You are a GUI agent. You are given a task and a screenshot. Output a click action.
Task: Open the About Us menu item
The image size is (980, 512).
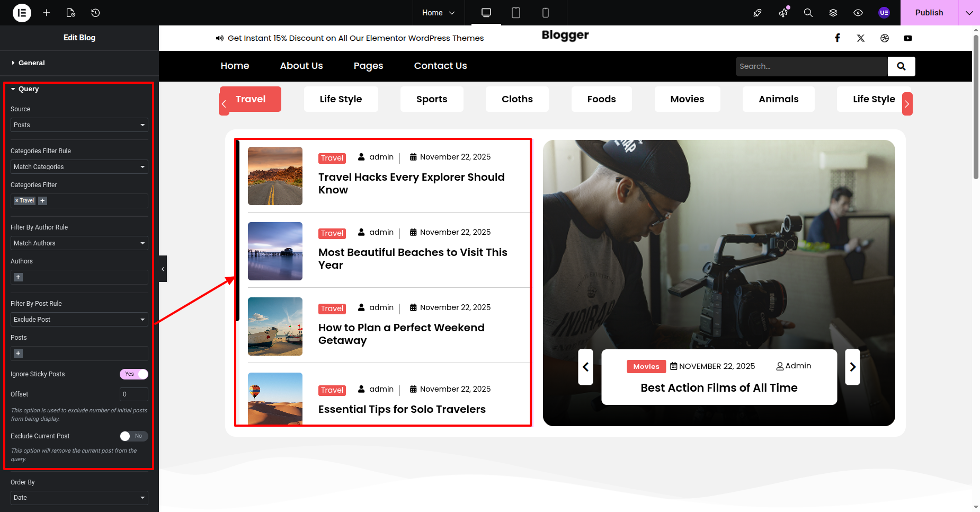click(301, 66)
